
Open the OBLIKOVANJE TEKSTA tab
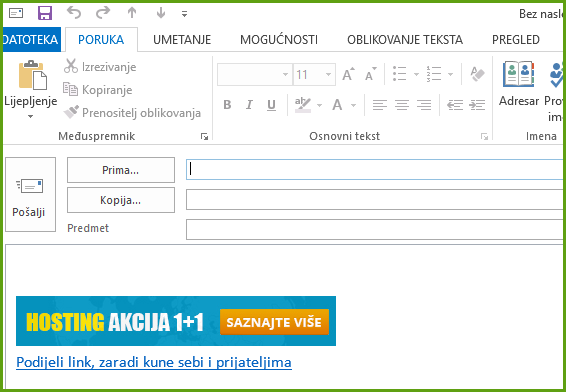405,39
